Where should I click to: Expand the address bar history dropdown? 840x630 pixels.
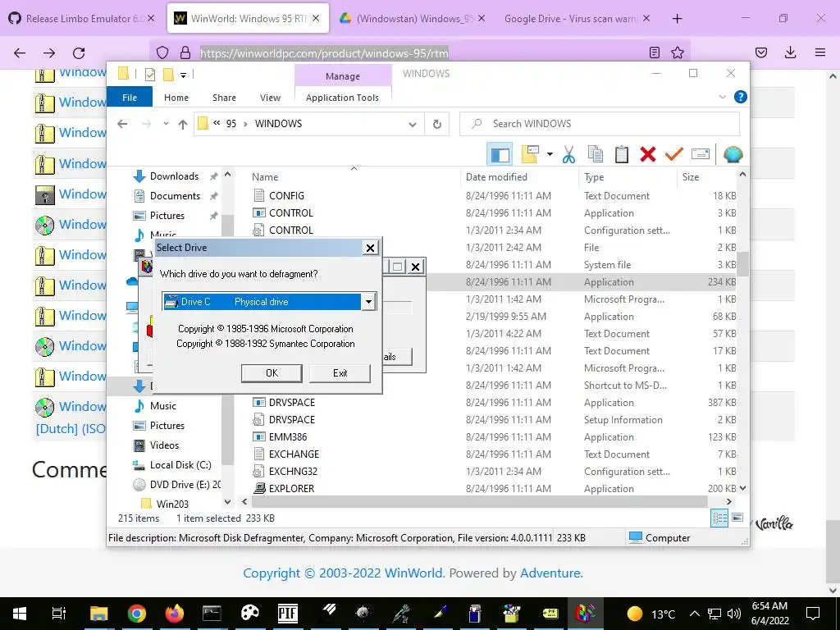point(413,125)
